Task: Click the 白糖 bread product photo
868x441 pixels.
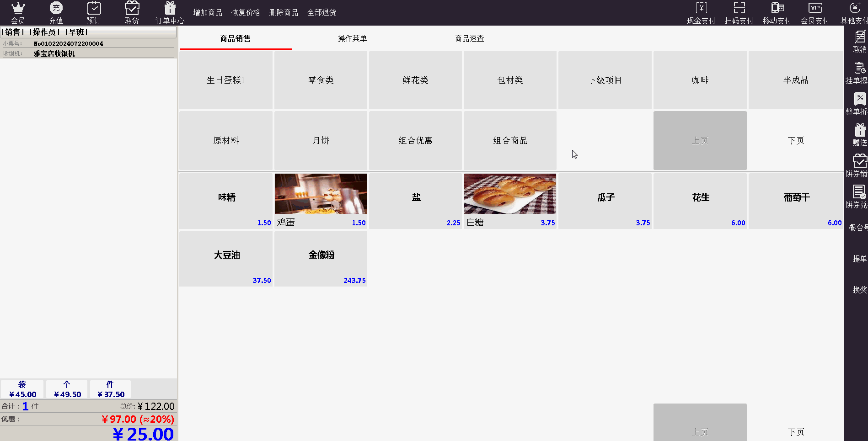Action: [510, 194]
